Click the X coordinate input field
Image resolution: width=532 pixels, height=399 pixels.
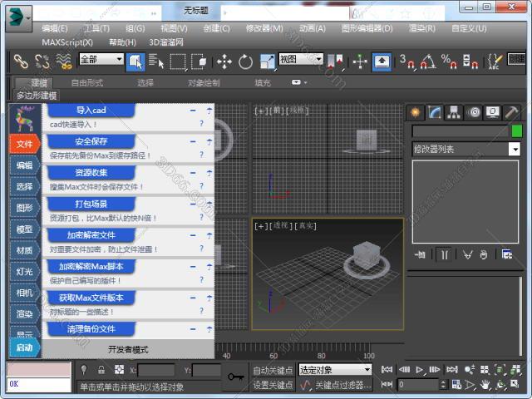coord(155,370)
